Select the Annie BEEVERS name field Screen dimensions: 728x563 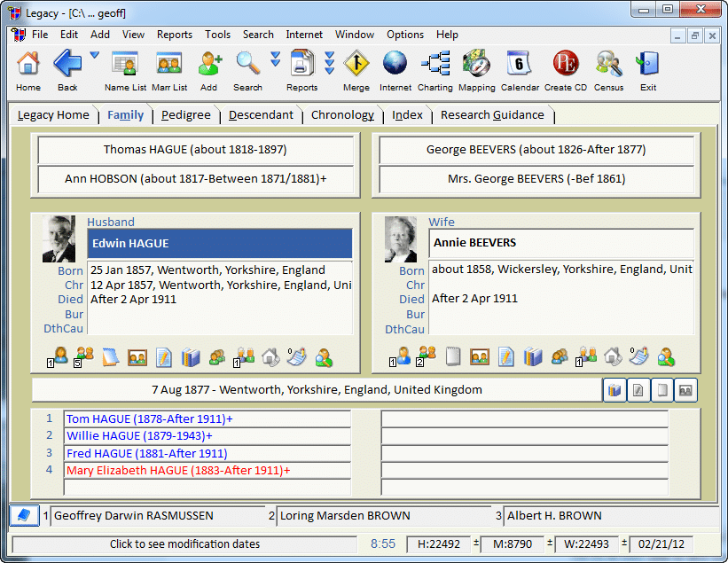(561, 243)
